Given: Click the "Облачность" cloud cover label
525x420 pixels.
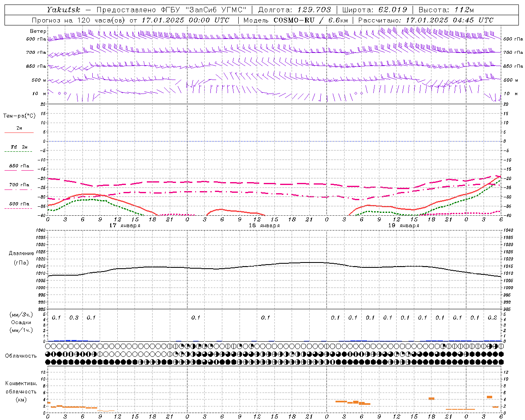Looking at the screenshot, I should point(21,356).
